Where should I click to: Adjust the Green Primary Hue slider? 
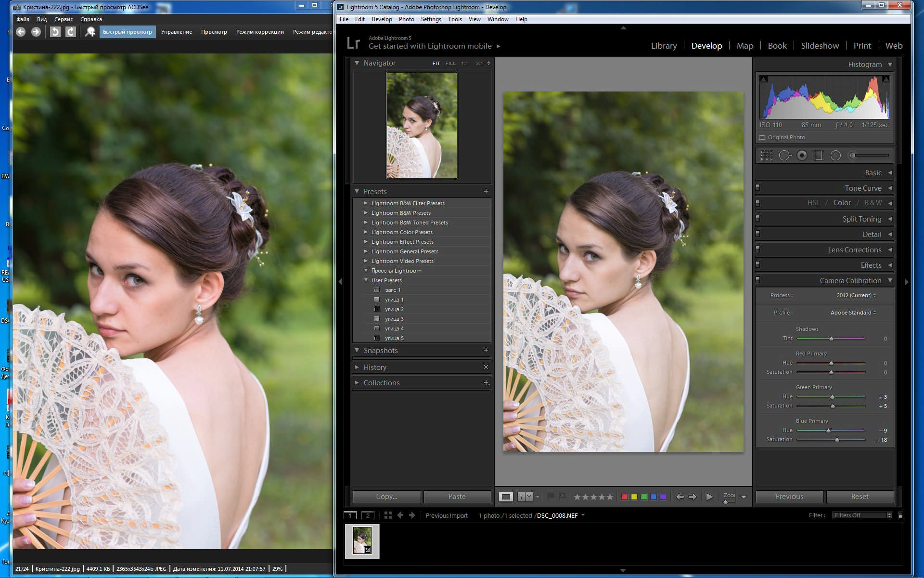click(832, 397)
